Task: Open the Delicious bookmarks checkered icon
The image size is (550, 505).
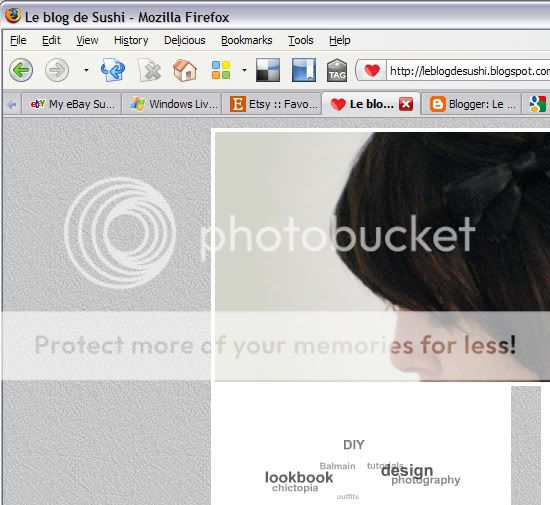Action: (268, 70)
